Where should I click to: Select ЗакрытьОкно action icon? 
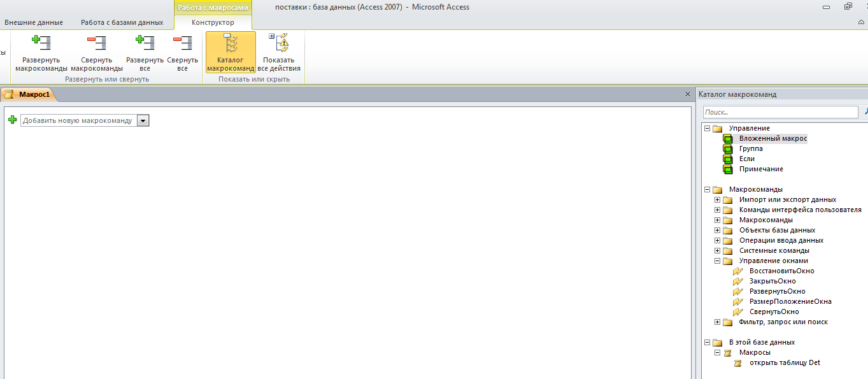click(738, 281)
